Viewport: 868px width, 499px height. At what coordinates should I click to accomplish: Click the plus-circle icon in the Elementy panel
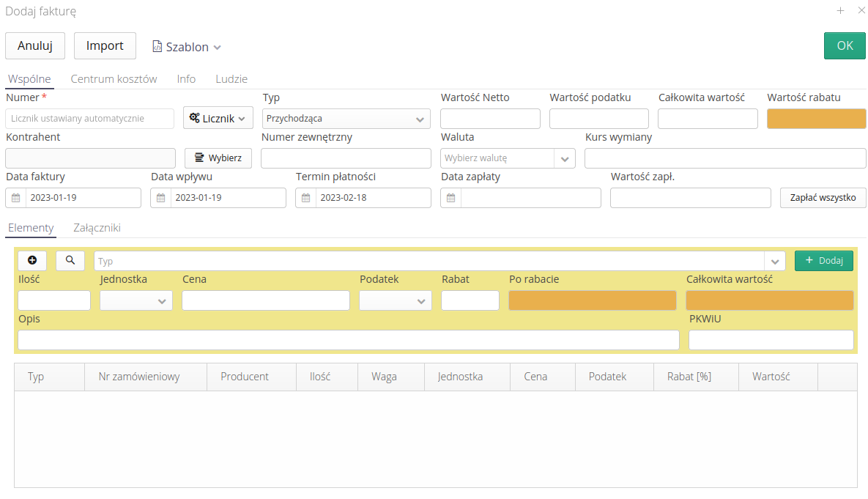[x=32, y=260]
